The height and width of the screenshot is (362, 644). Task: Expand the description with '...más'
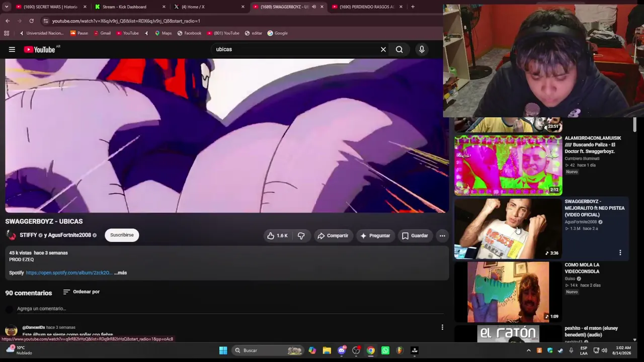[120, 273]
